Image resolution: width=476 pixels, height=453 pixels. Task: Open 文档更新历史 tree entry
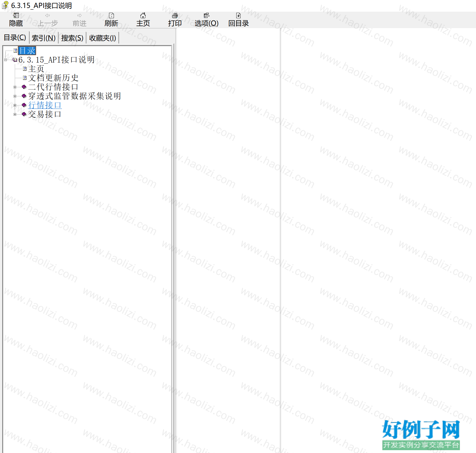coord(53,78)
